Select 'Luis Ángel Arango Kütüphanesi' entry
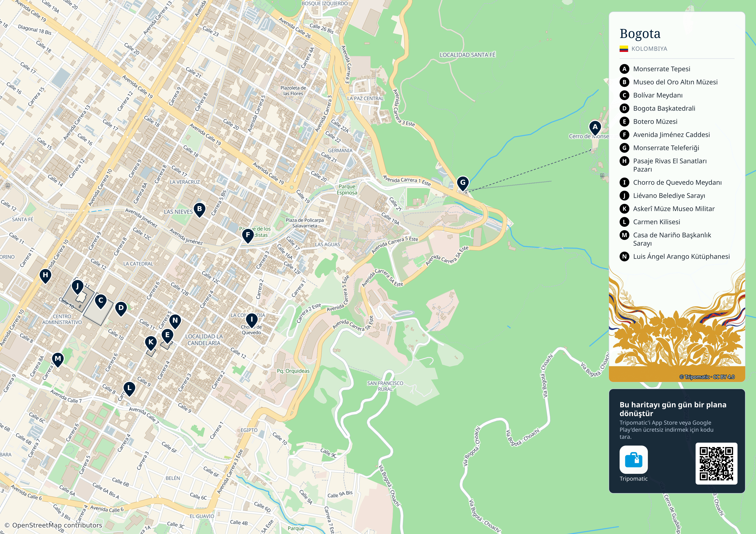 (681, 257)
